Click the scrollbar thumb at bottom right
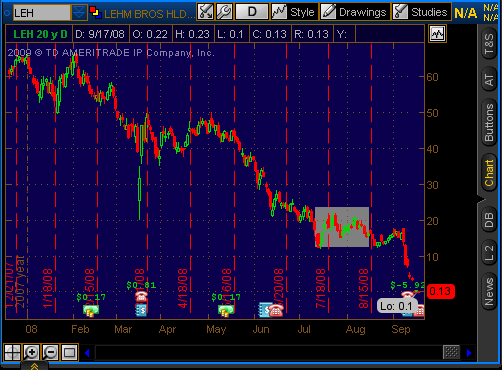The height and width of the screenshot is (370, 502). 452,352
